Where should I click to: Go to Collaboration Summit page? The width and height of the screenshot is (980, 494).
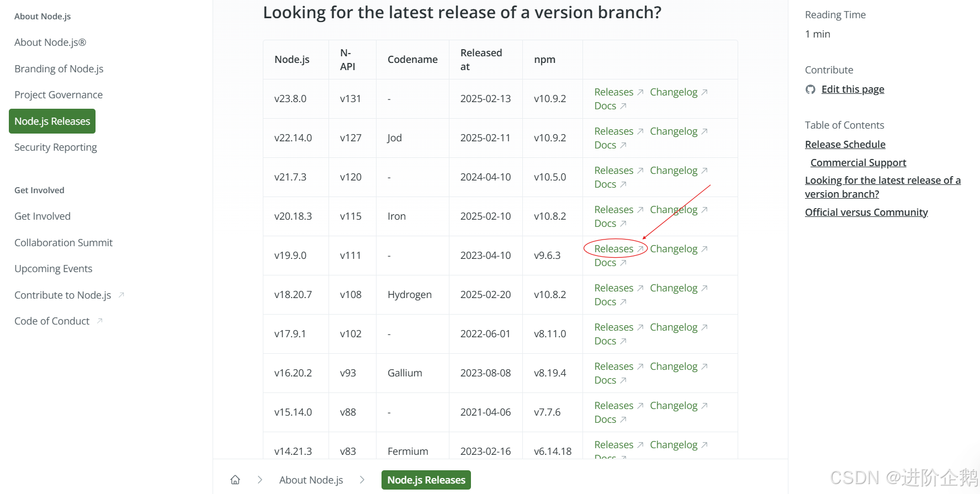coord(63,243)
